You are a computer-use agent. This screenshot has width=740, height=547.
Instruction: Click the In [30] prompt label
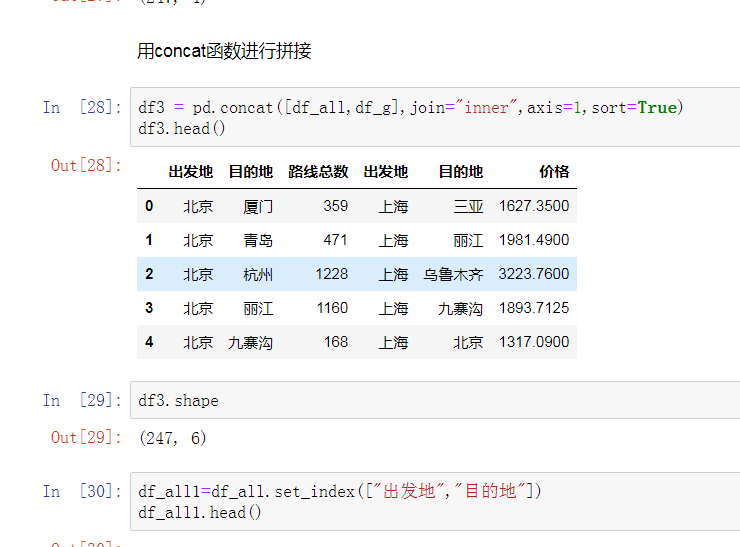(x=82, y=491)
